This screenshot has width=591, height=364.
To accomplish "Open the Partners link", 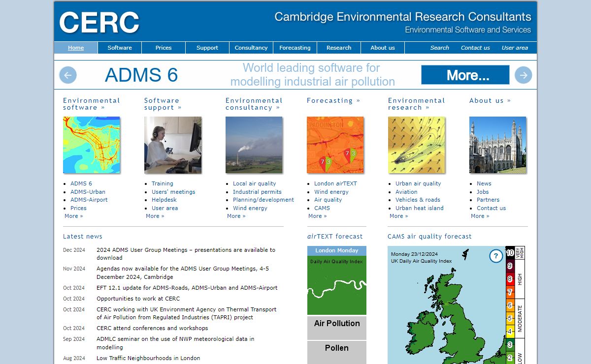I will [488, 200].
